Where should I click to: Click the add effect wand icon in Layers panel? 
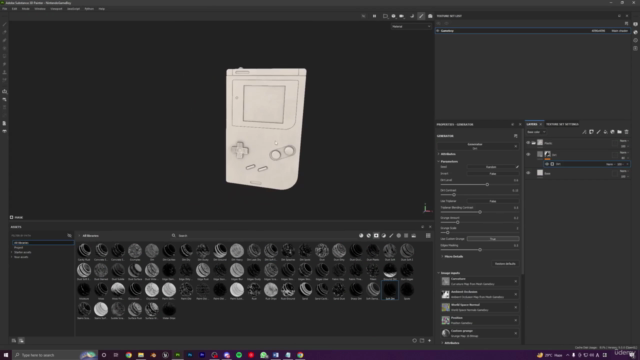(x=584, y=132)
